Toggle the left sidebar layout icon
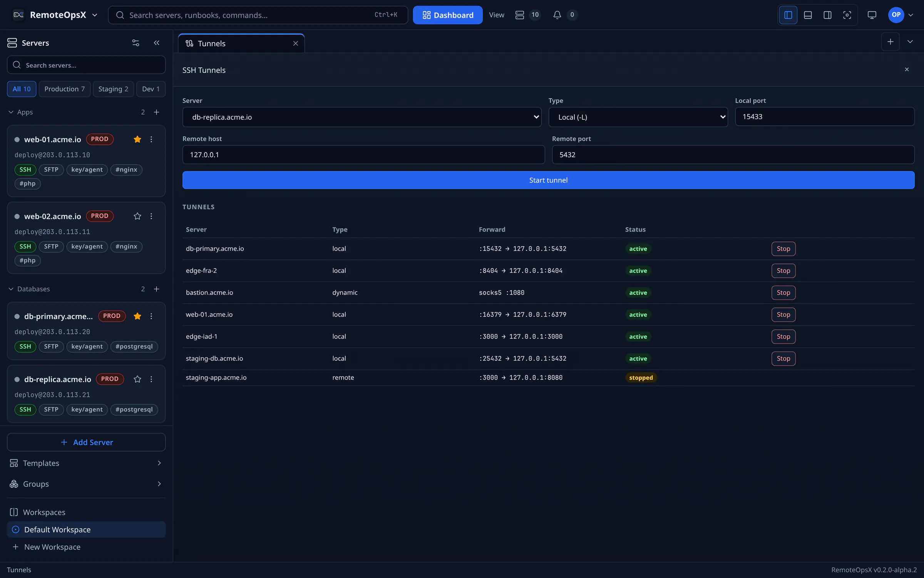Image resolution: width=924 pixels, height=578 pixels. point(788,15)
